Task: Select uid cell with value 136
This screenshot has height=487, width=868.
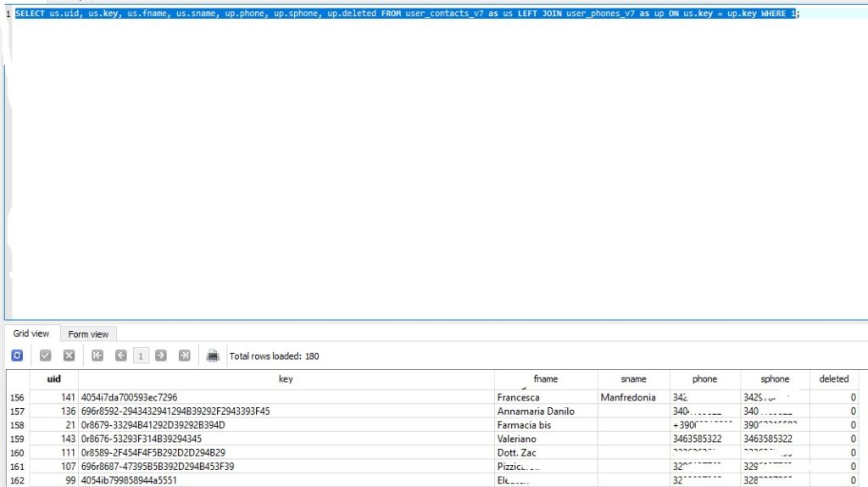Action: (53, 411)
